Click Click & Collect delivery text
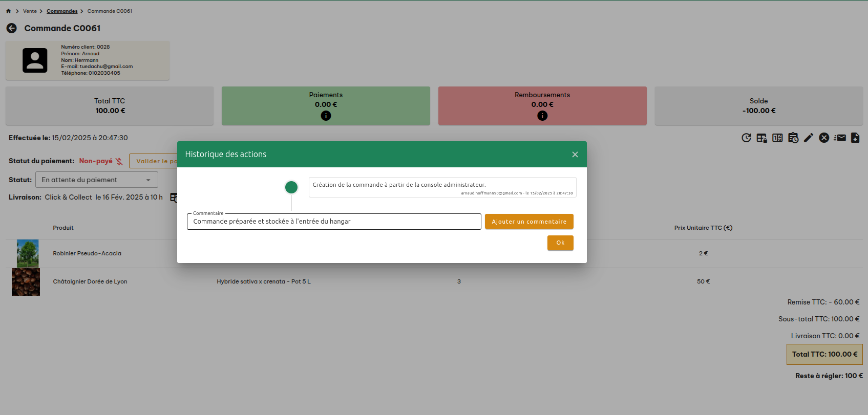868x415 pixels. 69,197
